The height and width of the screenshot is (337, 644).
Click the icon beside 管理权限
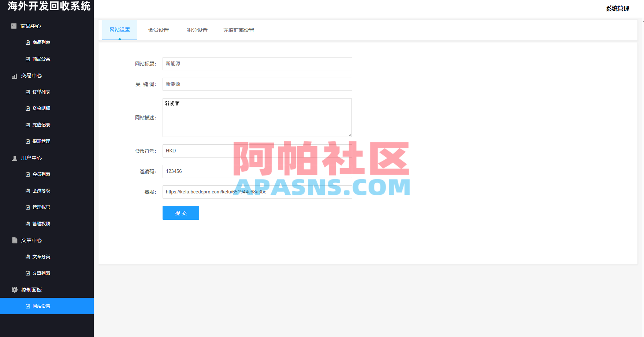pyautogui.click(x=28, y=224)
